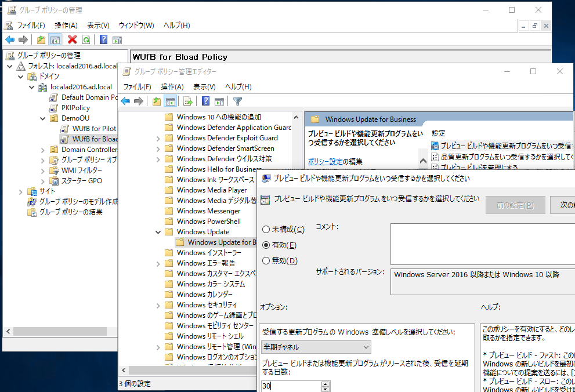This screenshot has width=575, height=392.
Task: Click red Delete icon in Group Policy Management toolbar
Action: [x=73, y=39]
